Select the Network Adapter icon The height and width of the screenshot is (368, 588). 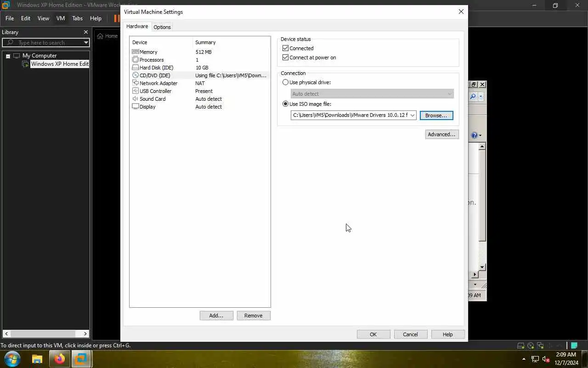click(136, 83)
